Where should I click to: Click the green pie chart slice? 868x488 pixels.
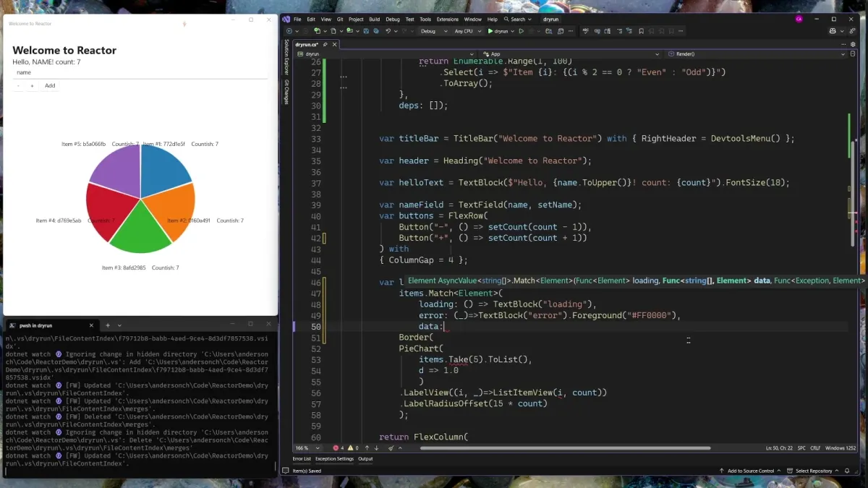coord(140,231)
